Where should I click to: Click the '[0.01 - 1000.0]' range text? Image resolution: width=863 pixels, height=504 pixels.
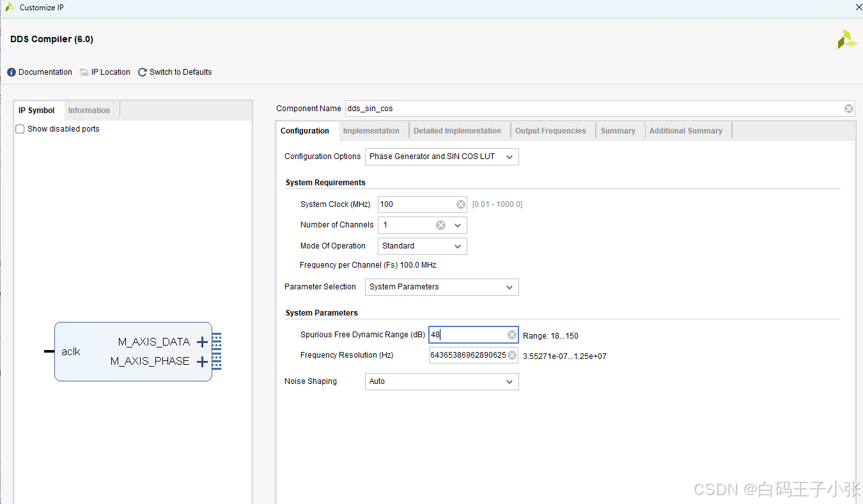pos(497,204)
